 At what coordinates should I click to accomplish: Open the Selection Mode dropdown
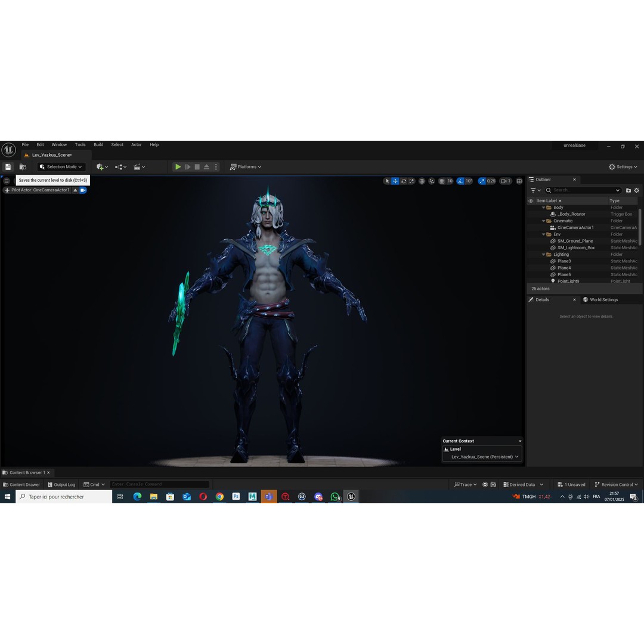61,167
